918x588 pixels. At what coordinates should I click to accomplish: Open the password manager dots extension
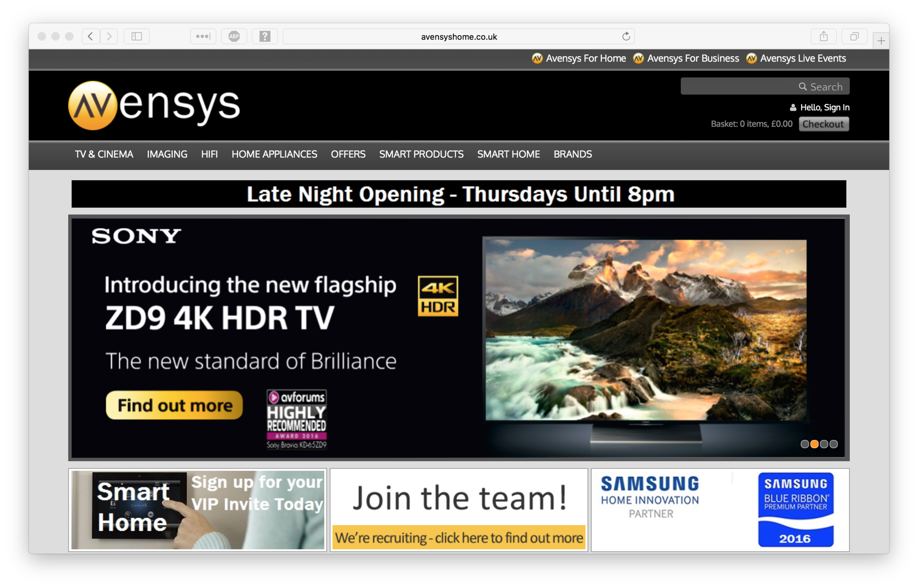pos(203,36)
